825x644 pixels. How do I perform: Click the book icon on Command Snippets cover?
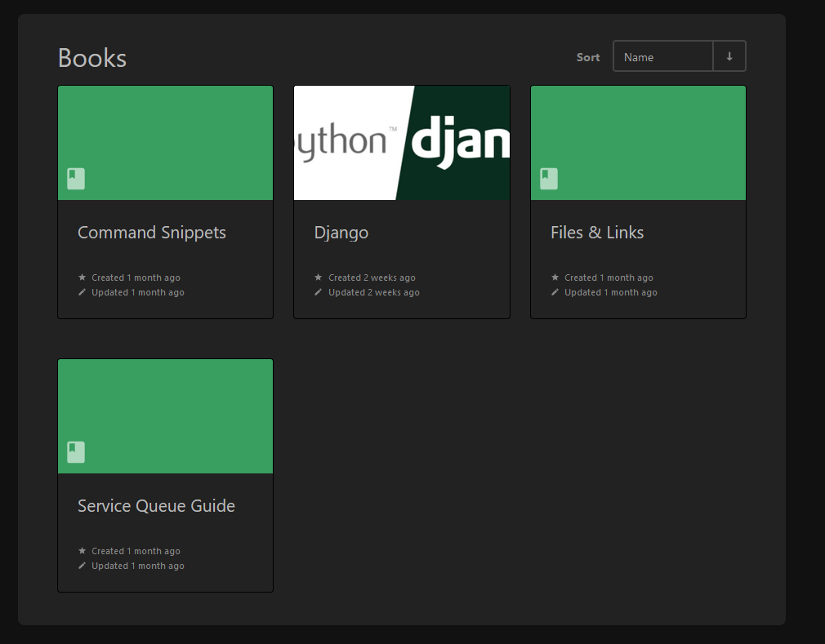pos(76,179)
